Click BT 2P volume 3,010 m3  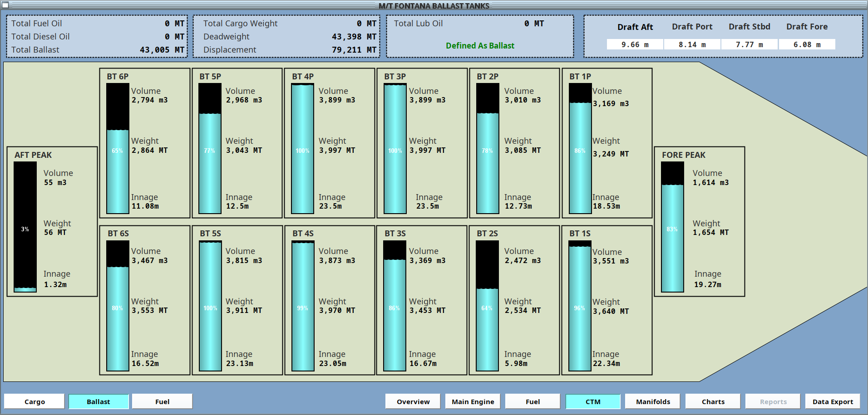tap(523, 100)
